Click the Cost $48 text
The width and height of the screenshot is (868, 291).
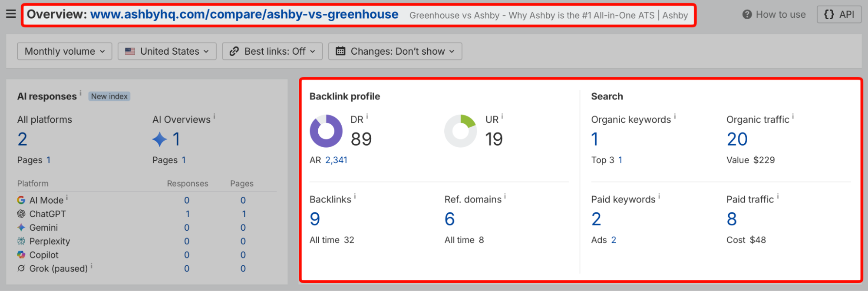tap(746, 240)
